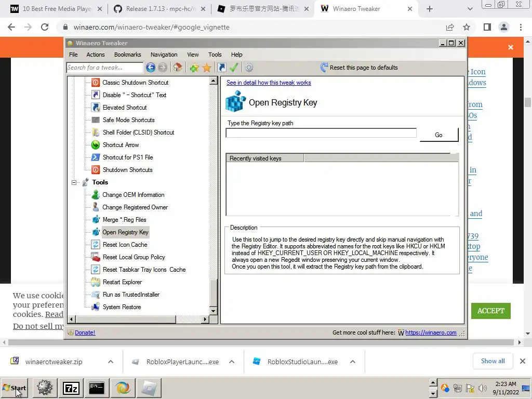Open options chevron for winaerotweaker.zip download
The image size is (532, 399).
(x=111, y=362)
